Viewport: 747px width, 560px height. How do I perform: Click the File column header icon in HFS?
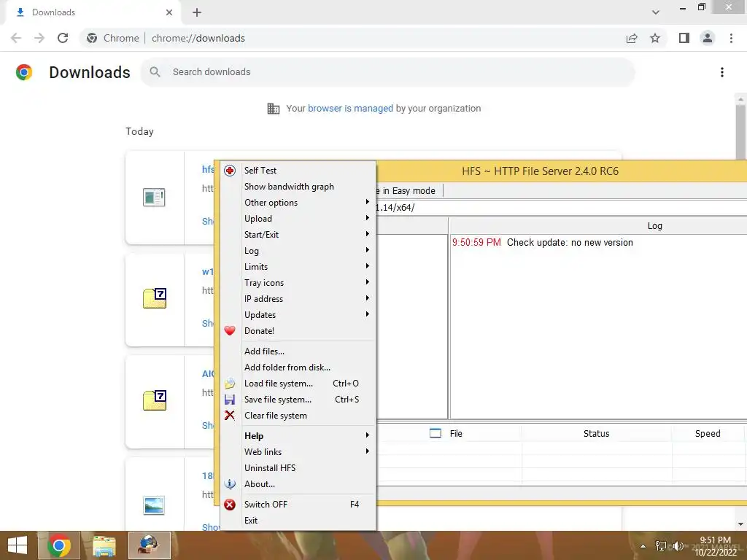pos(436,433)
